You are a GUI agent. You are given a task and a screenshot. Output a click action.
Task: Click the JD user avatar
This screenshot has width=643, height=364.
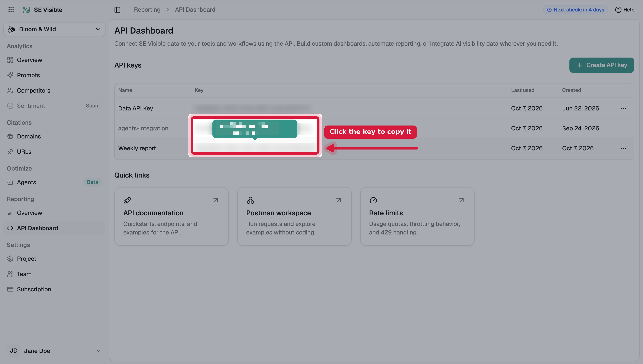[14, 351]
